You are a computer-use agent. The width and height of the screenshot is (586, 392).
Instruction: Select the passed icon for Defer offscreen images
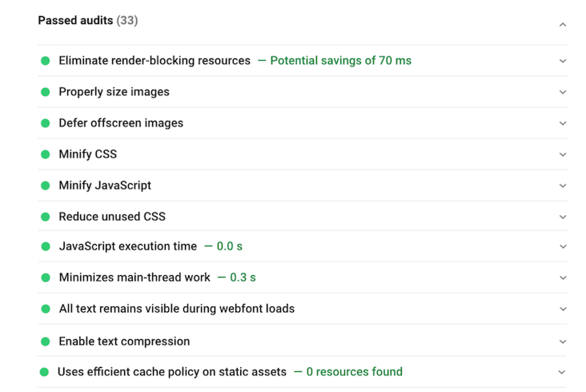pyautogui.click(x=45, y=123)
